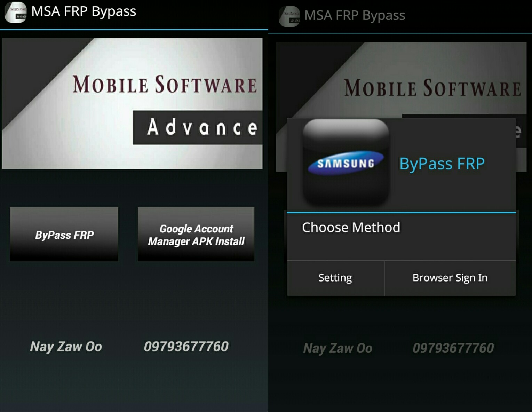Tap the 09793677760 phone number on left screen

click(x=186, y=347)
